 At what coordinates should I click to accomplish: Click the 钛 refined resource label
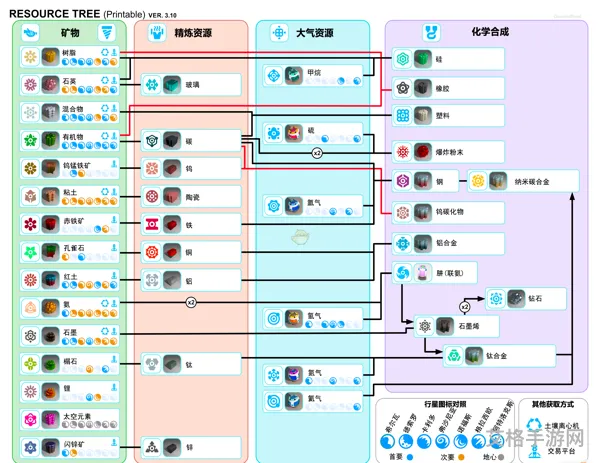click(189, 365)
